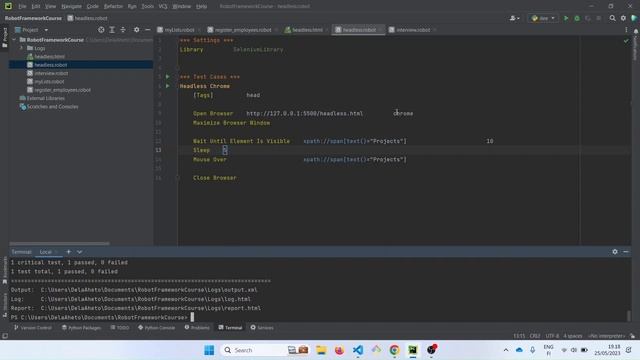
Task: Click the No interpreter status bar entry
Action: tap(607, 336)
